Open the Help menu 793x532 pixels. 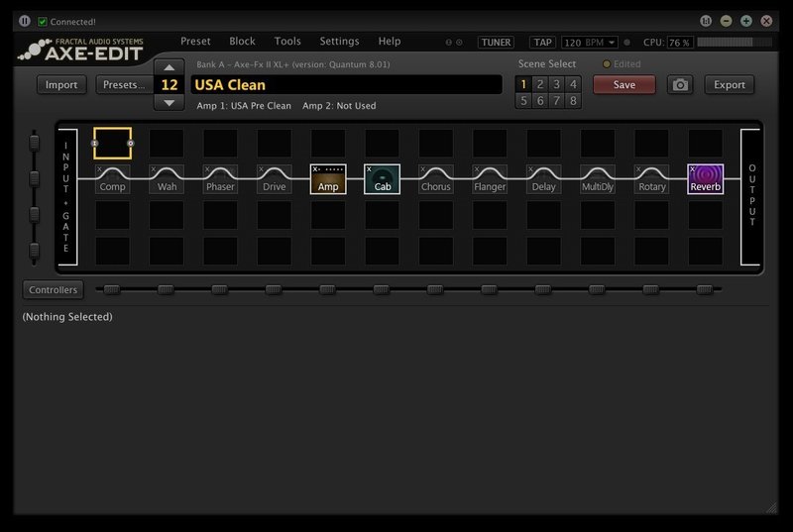[x=390, y=42]
